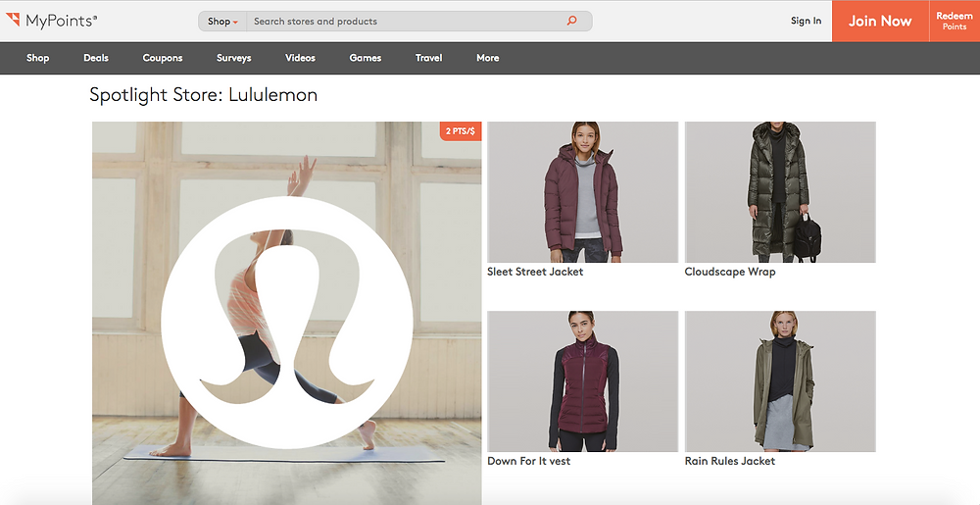980x505 pixels.
Task: Open the Cloudscape Wrap product image
Action: [780, 192]
